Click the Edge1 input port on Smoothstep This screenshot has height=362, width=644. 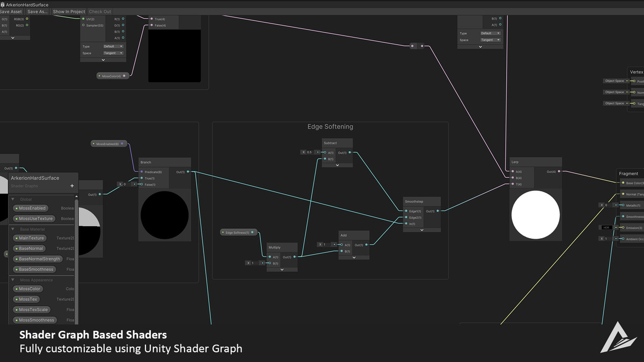(x=406, y=211)
